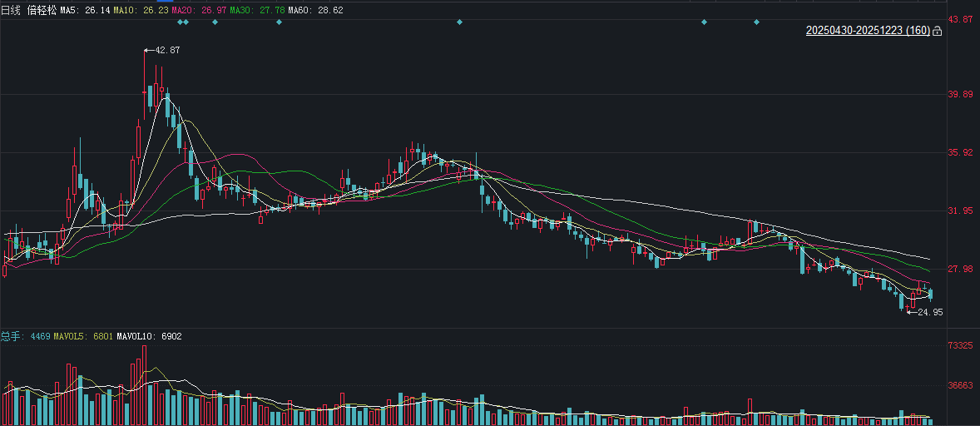Click the lock icon beside date range
Viewport: 980px width, 426px height.
pyautogui.click(x=938, y=32)
